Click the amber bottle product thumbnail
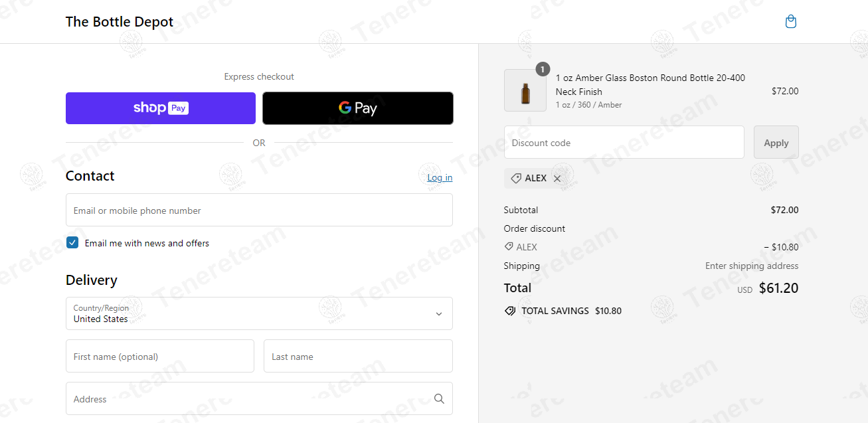 525,90
